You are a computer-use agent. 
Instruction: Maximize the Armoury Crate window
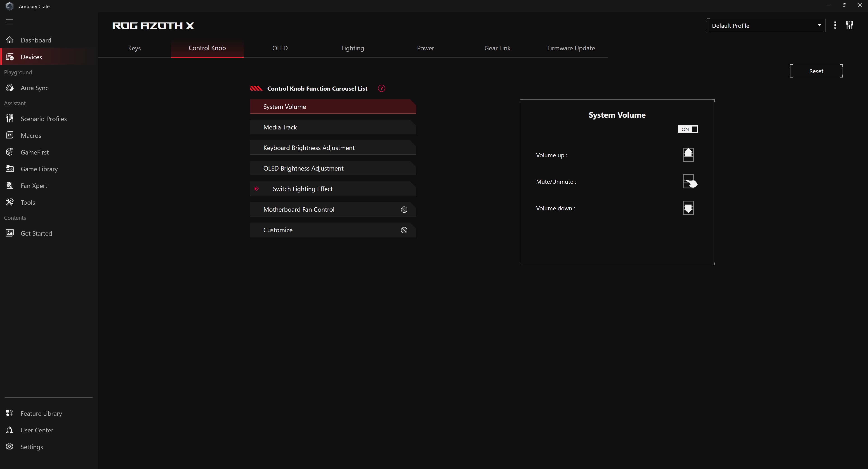[844, 5]
